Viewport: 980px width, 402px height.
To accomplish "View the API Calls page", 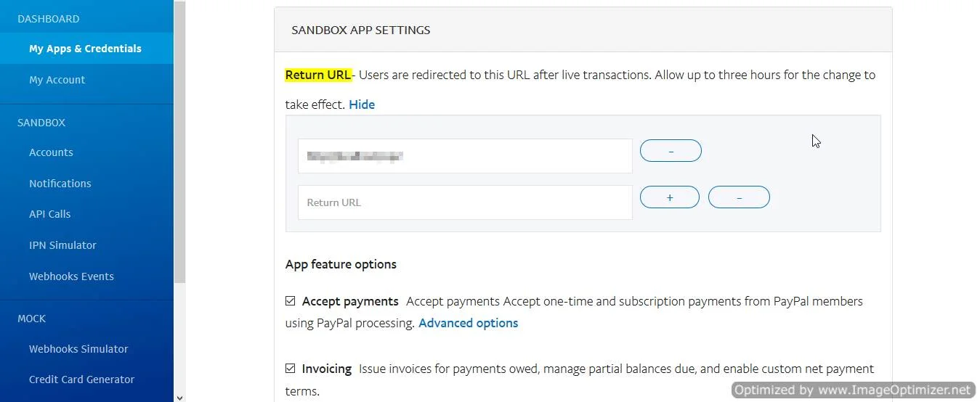I will (49, 214).
